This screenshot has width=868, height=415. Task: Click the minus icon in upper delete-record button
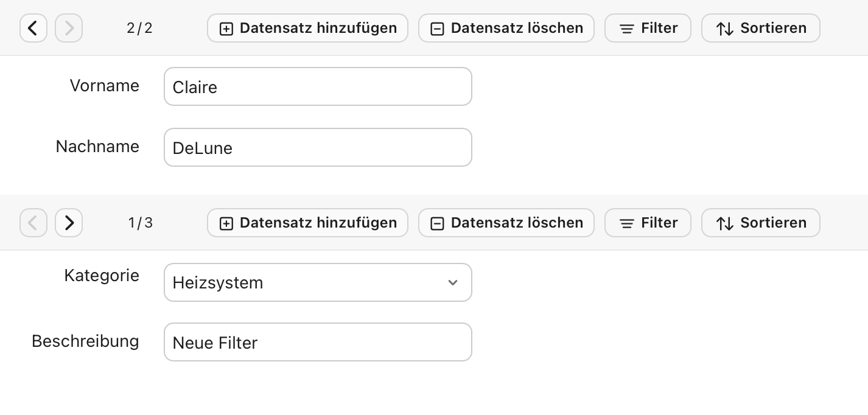[x=437, y=29]
